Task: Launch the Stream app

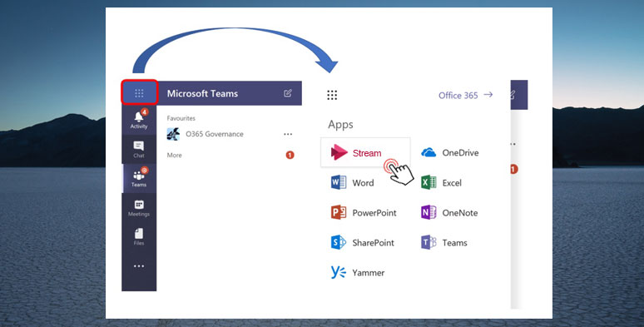Action: tap(365, 152)
